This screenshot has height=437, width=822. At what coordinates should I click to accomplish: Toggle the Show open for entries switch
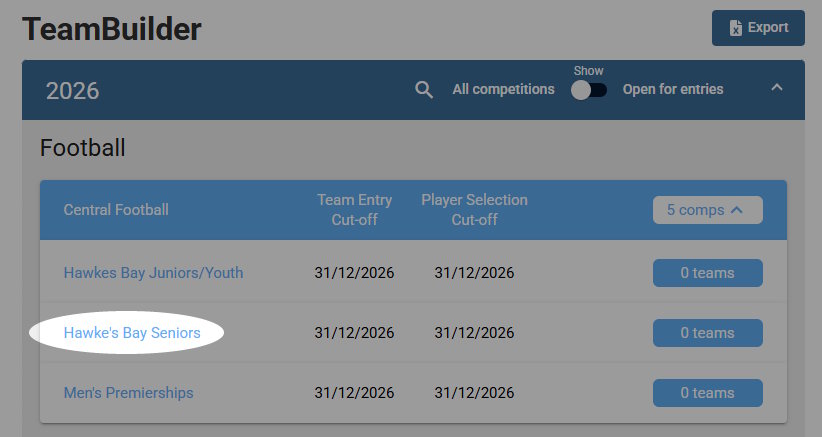tap(588, 90)
